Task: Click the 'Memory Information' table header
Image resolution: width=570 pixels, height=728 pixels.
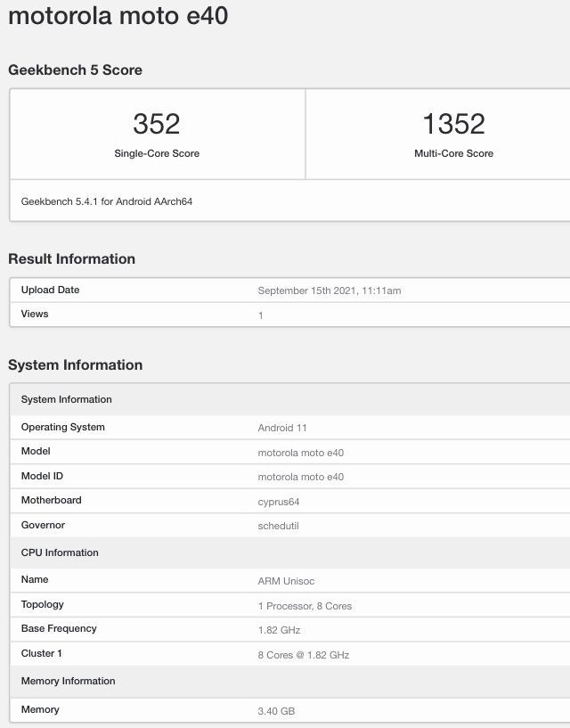Action: coord(289,681)
